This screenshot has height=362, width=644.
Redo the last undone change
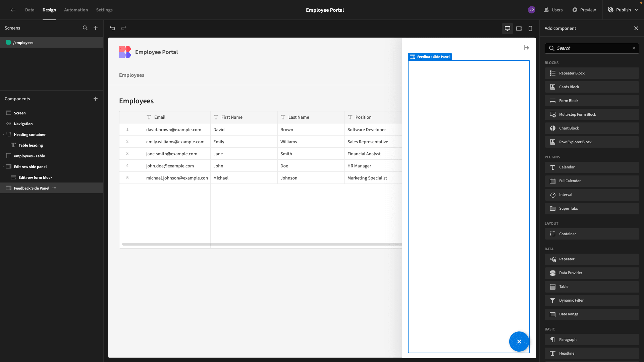click(x=124, y=28)
